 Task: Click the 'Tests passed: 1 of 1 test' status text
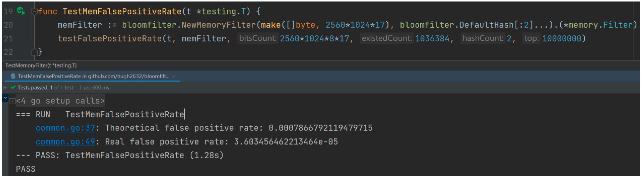pos(63,87)
